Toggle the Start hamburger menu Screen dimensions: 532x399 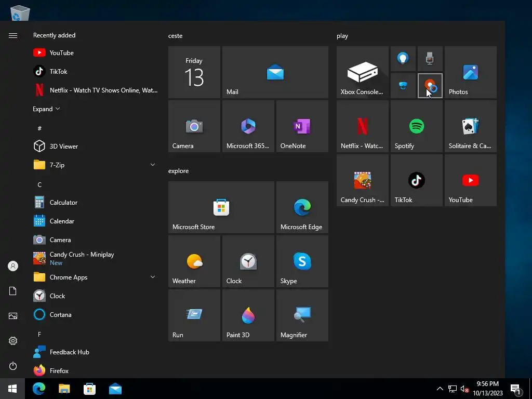click(13, 36)
